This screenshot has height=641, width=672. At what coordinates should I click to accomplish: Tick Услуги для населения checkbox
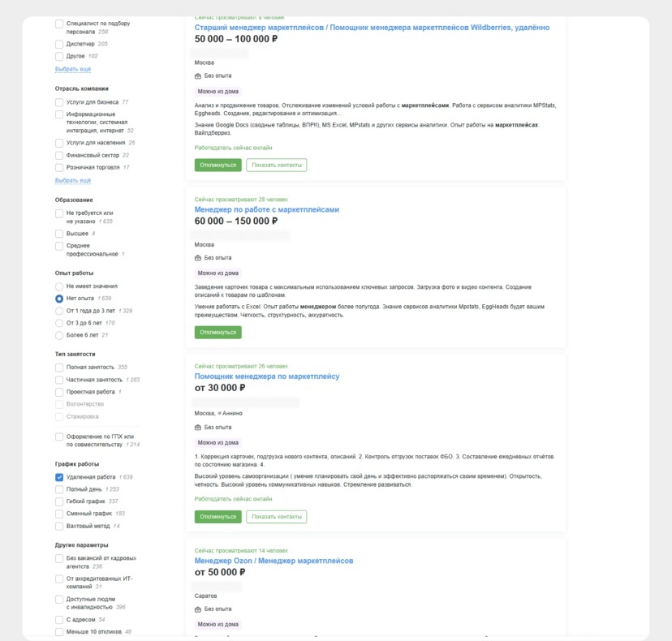pyautogui.click(x=59, y=143)
